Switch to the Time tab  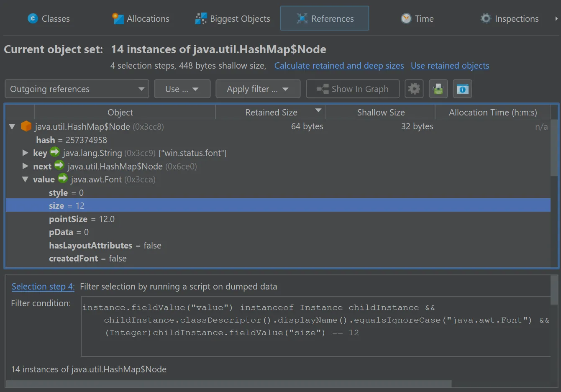[x=417, y=19]
